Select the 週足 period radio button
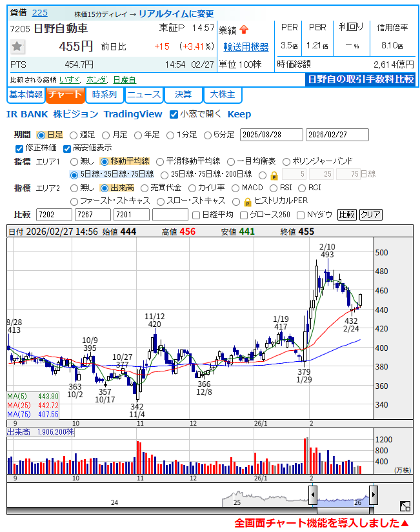This screenshot has height=532, width=420. 74,135
